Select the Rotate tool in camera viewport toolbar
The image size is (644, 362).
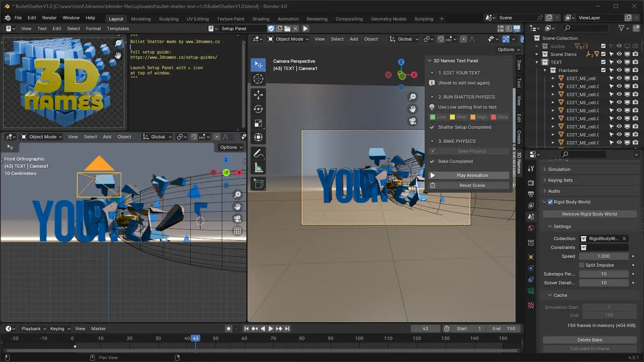point(258,109)
